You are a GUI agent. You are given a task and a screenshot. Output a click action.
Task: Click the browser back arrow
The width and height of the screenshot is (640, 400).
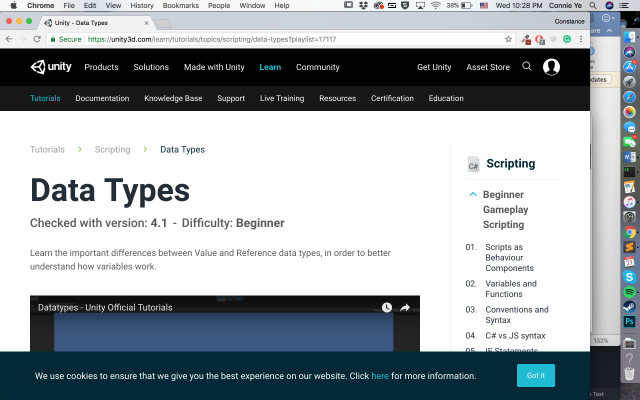coord(9,39)
